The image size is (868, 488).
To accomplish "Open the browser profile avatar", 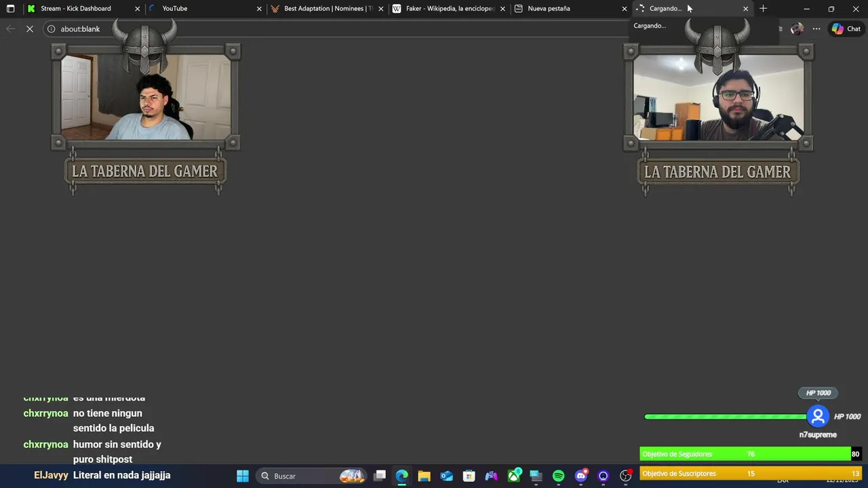I will [x=797, y=29].
